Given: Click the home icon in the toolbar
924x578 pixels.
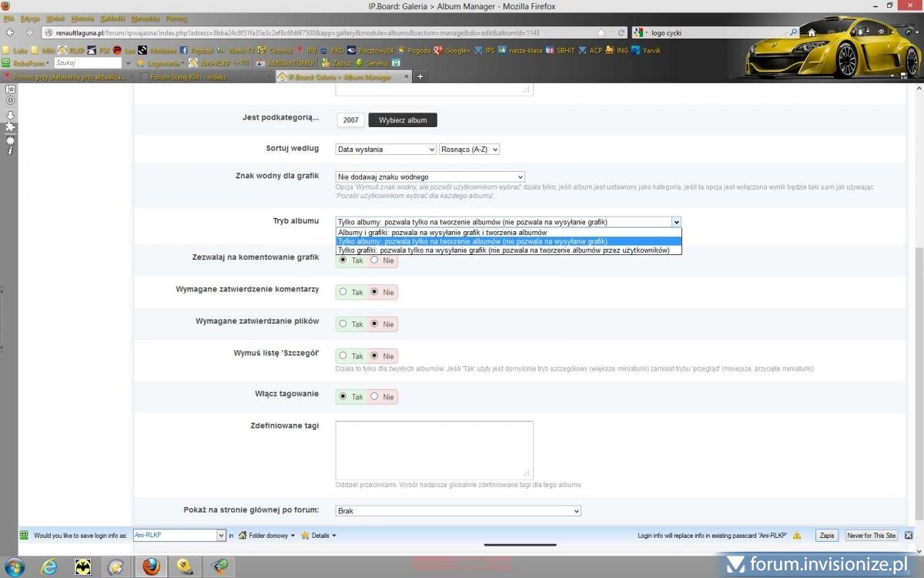Looking at the screenshot, I should [811, 32].
